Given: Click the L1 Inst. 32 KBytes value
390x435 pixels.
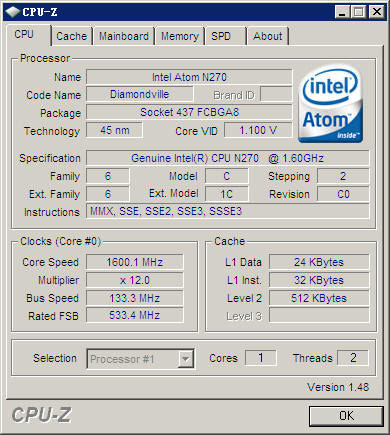Looking at the screenshot, I should point(319,280).
